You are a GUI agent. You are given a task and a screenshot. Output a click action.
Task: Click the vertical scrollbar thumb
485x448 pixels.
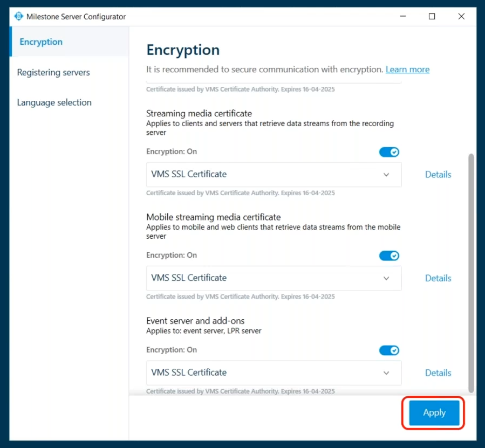pos(471,270)
